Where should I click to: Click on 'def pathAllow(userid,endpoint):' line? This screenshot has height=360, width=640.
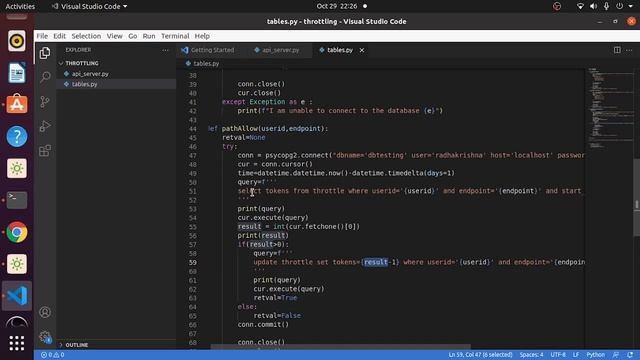point(268,129)
